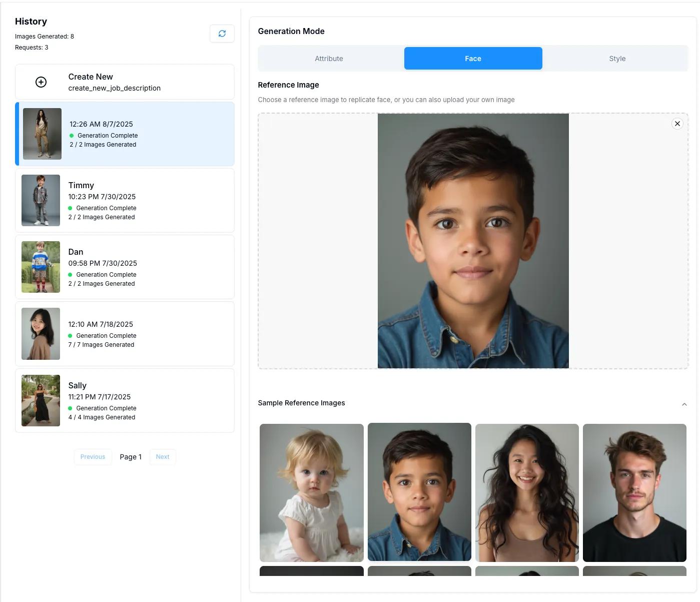Select the smiling Asian woman sample image
This screenshot has width=700, height=602.
click(526, 492)
